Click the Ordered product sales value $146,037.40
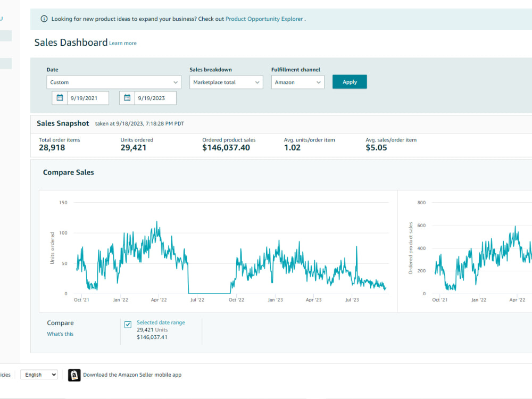Screen dimensions: 532x399 [226, 147]
